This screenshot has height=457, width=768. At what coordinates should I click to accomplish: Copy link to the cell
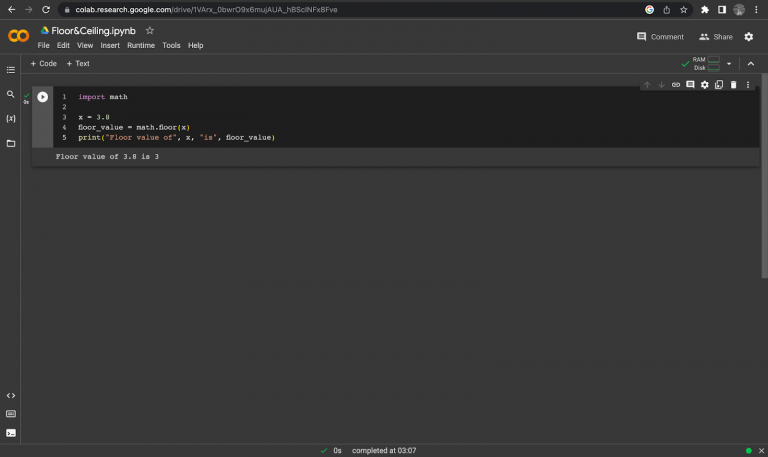[676, 85]
